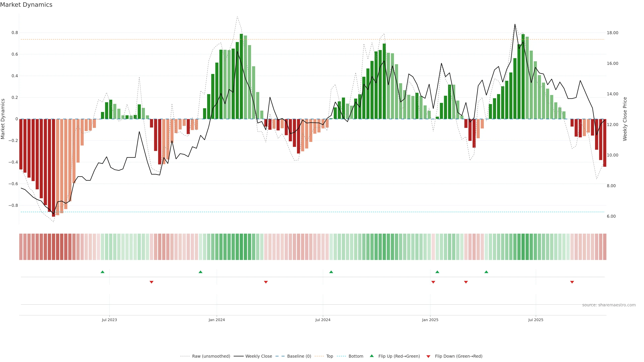Click the red triangle icon in the legend
Screen dimensions: 644x362
click(428, 356)
